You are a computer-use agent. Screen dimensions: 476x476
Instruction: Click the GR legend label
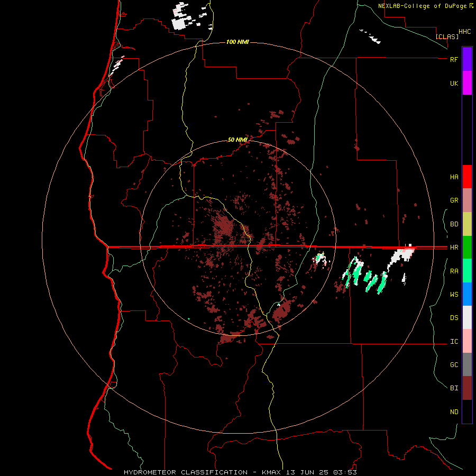point(454,200)
